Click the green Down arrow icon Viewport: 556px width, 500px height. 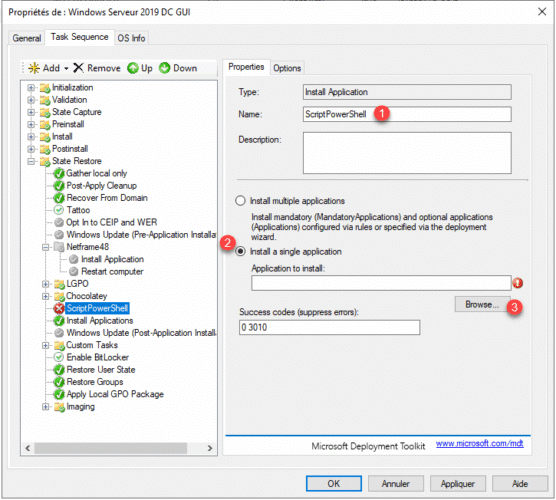tap(165, 68)
